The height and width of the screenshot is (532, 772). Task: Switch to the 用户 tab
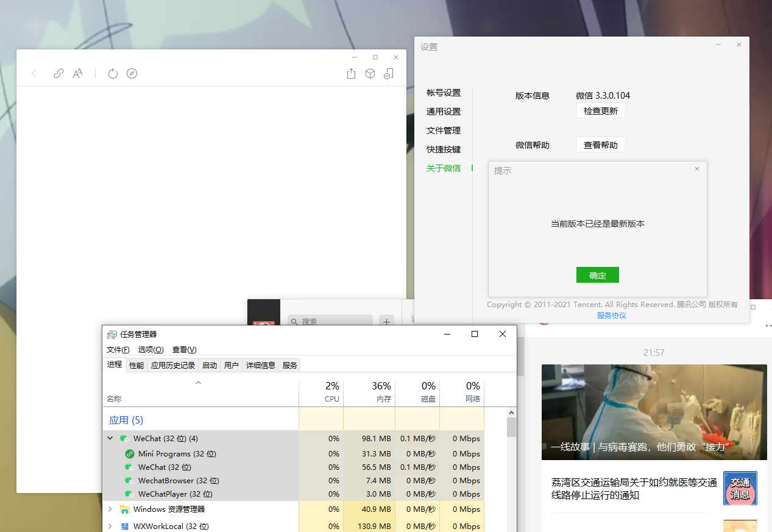232,365
